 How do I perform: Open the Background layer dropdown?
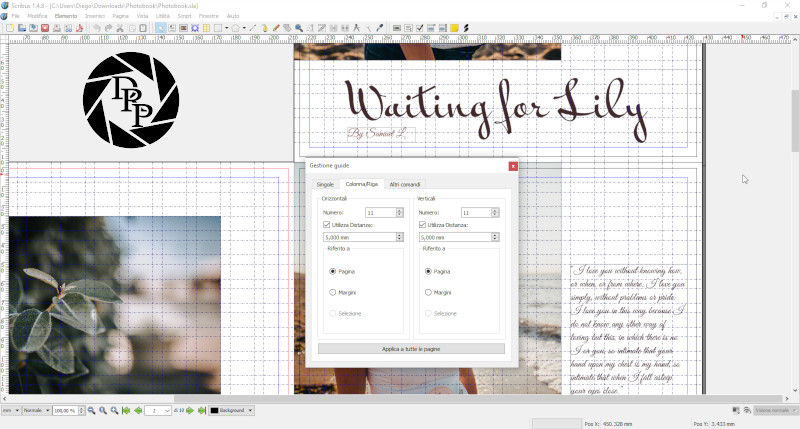coord(230,411)
